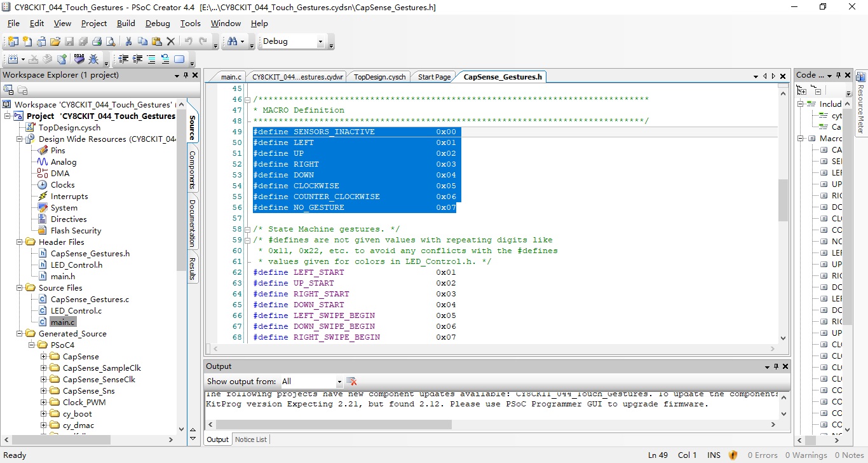Select CapSense_Gestures.c in Source Files
This screenshot has width=868, height=463.
pos(90,300)
